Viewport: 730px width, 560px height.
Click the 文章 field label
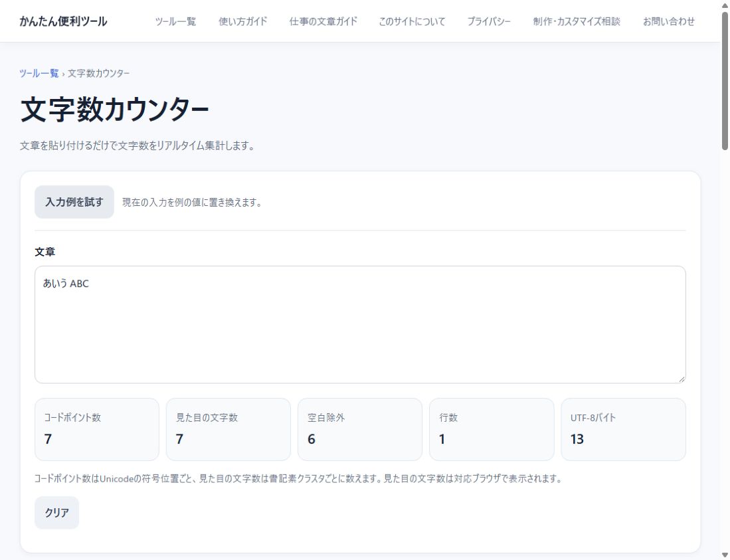pos(45,252)
